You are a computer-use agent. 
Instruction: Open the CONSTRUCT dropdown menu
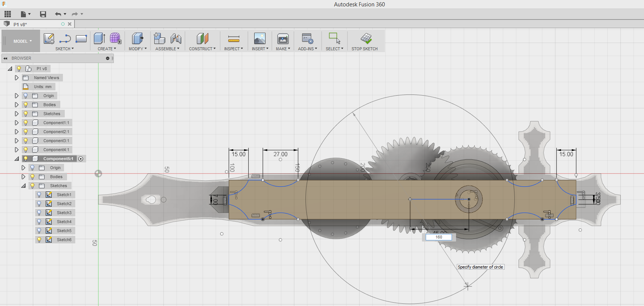pos(202,49)
